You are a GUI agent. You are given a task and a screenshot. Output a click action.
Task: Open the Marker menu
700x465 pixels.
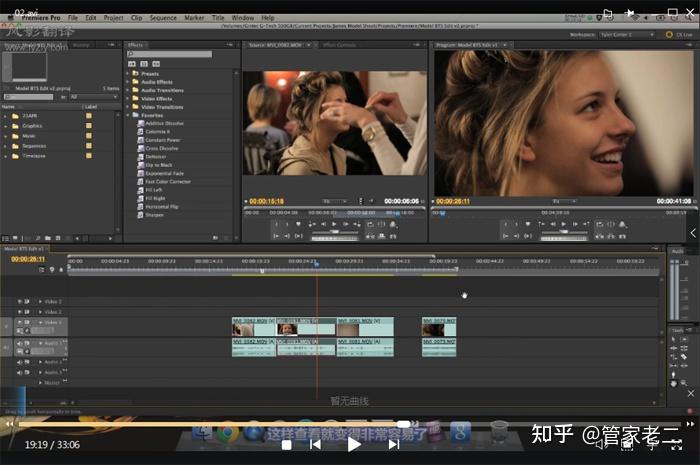pos(194,18)
